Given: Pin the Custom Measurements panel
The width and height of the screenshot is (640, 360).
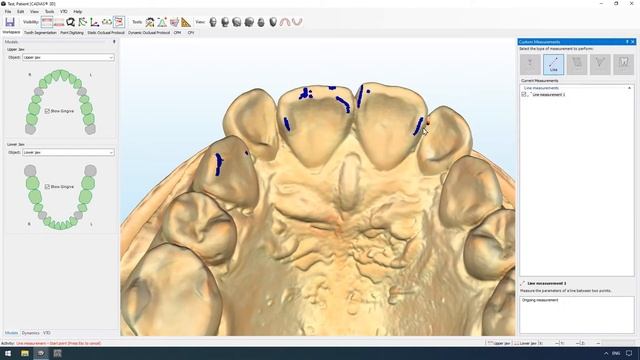Looking at the screenshot, I should [627, 42].
